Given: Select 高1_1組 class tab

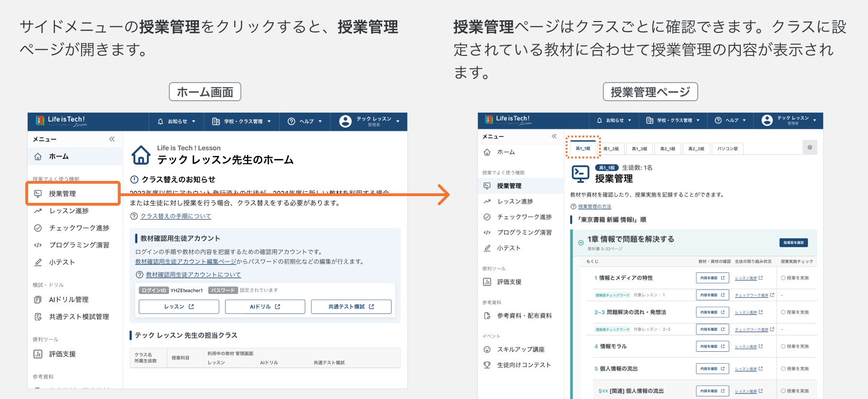Looking at the screenshot, I should [583, 148].
